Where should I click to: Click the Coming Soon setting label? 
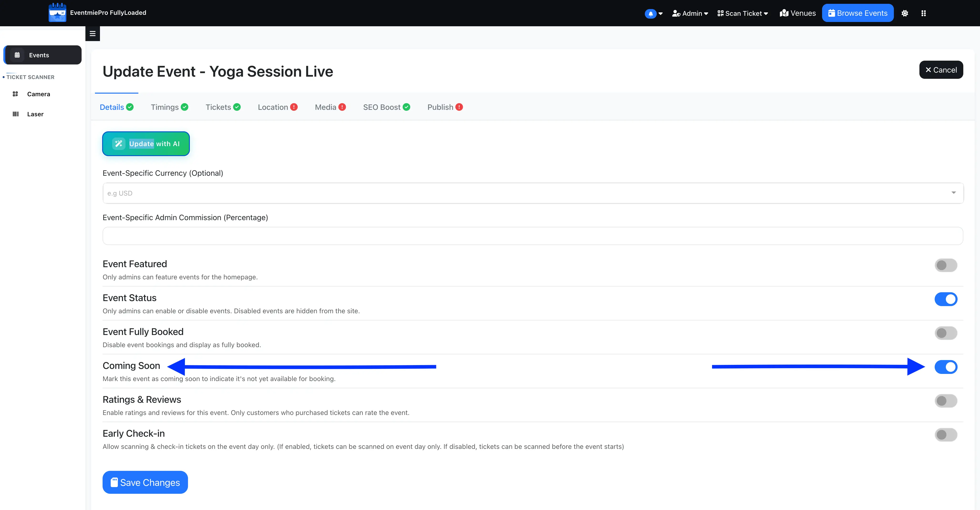coord(131,366)
